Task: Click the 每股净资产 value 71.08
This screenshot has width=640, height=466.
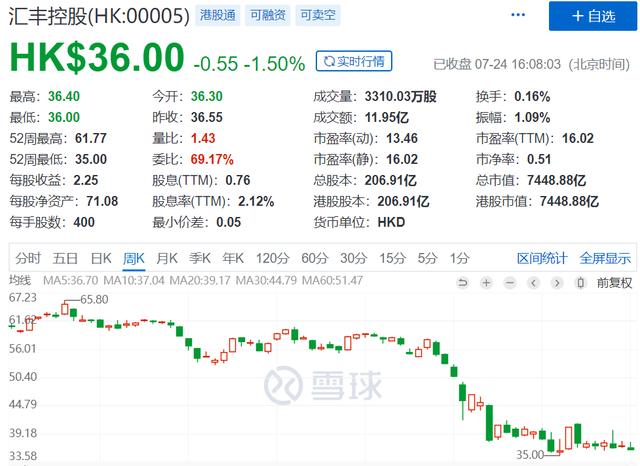Action: pyautogui.click(x=102, y=201)
